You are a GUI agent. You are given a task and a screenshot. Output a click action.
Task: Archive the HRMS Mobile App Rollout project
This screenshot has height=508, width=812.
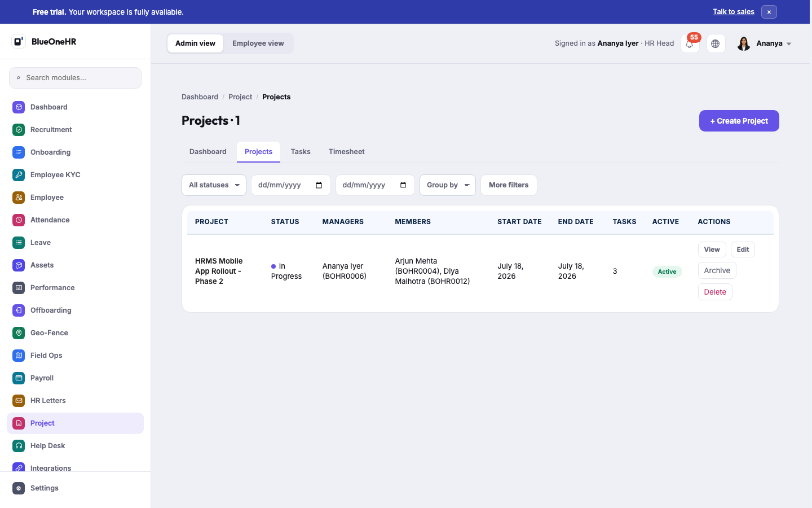click(717, 270)
